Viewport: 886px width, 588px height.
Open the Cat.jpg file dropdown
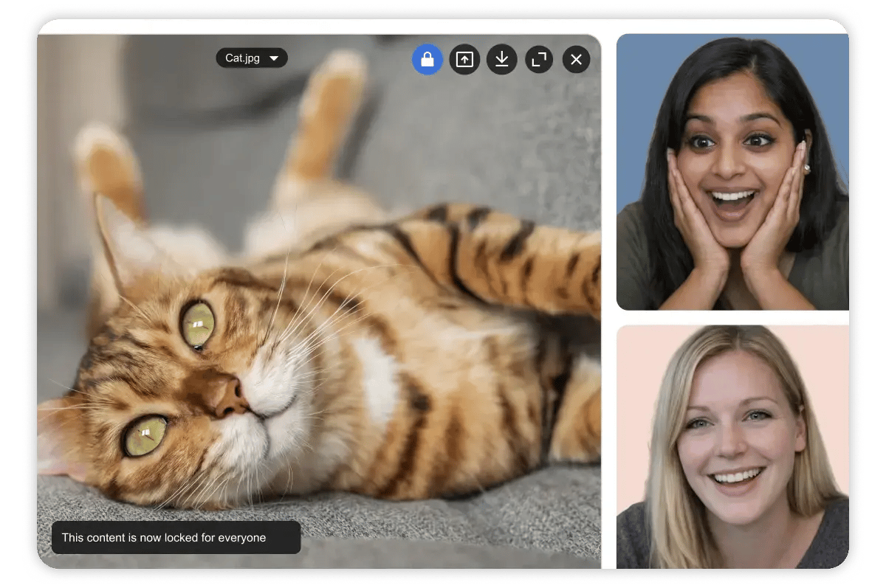coord(252,58)
